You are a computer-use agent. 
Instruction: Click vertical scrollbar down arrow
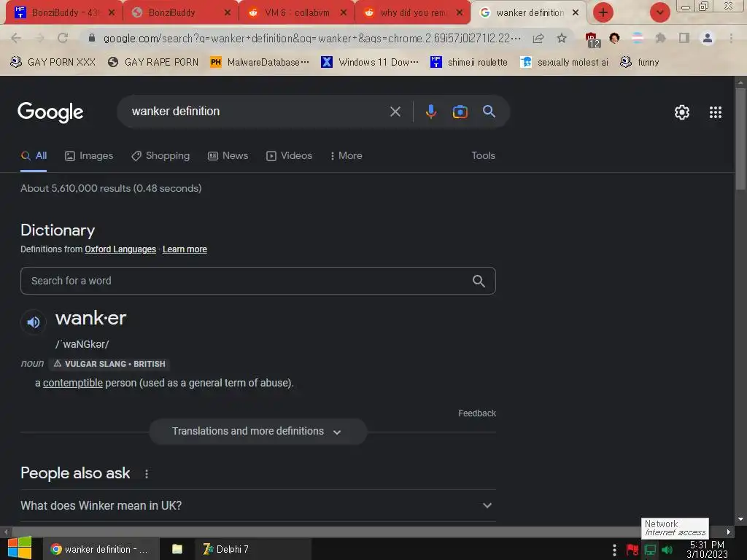740,519
